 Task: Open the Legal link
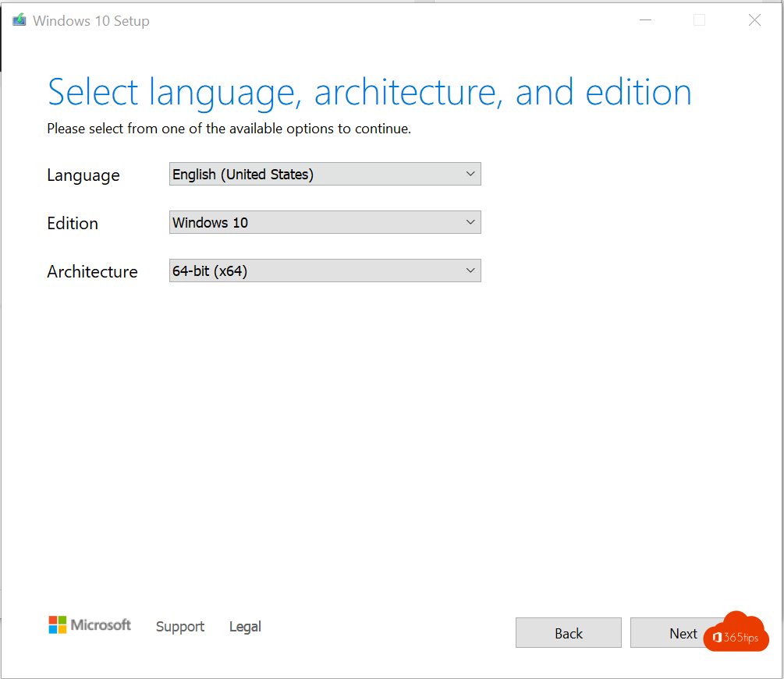tap(245, 627)
